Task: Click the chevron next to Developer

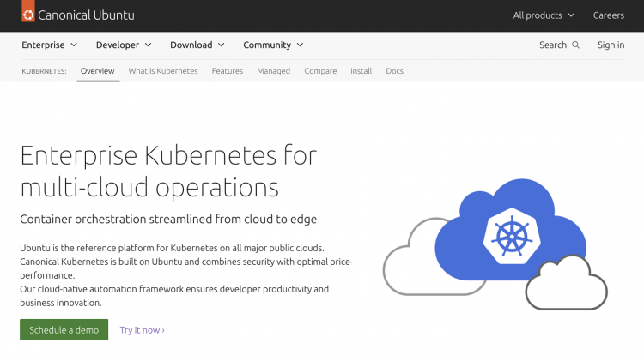Action: pyautogui.click(x=149, y=45)
